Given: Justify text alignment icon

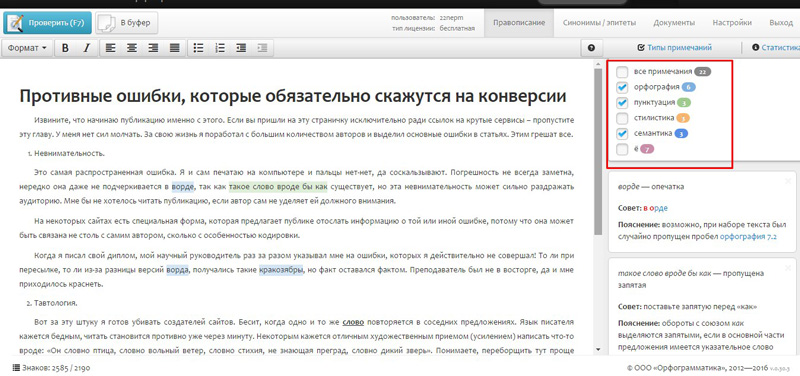Looking at the screenshot, I should click(x=174, y=48).
